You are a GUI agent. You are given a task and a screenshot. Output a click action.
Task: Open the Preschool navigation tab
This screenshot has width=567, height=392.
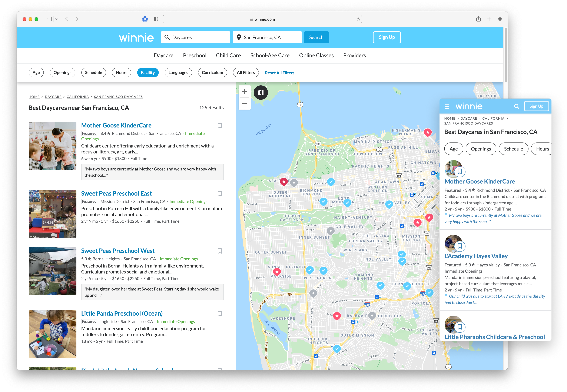tap(195, 56)
